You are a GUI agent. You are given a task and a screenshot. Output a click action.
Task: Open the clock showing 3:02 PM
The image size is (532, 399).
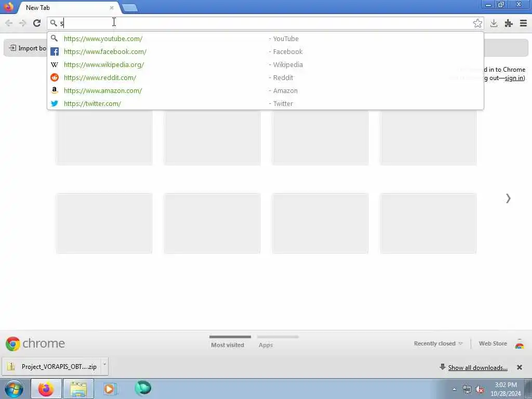[x=506, y=389]
